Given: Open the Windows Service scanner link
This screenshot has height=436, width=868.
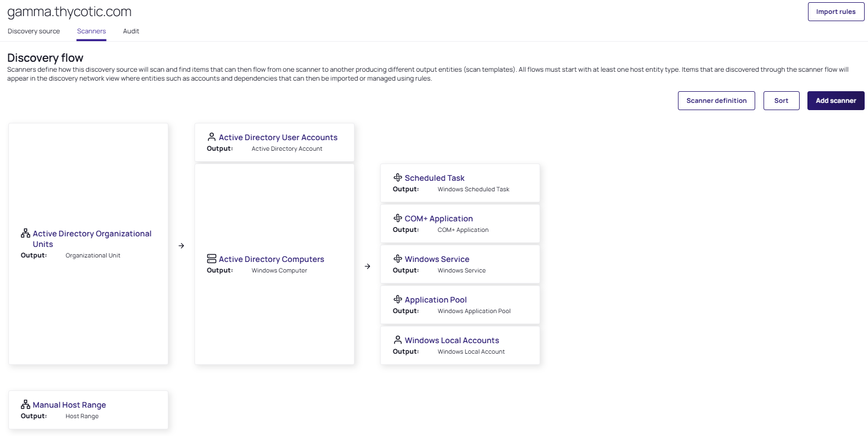Looking at the screenshot, I should (x=437, y=259).
